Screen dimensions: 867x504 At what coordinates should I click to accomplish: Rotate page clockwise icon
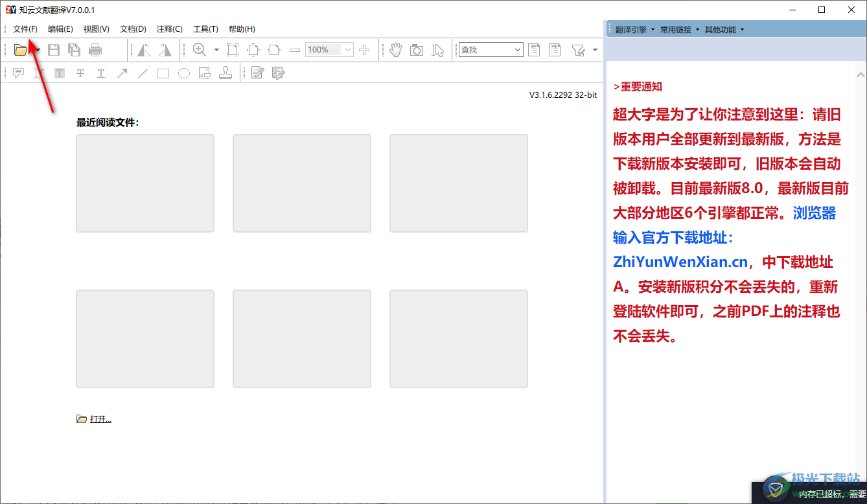pyautogui.click(x=165, y=50)
